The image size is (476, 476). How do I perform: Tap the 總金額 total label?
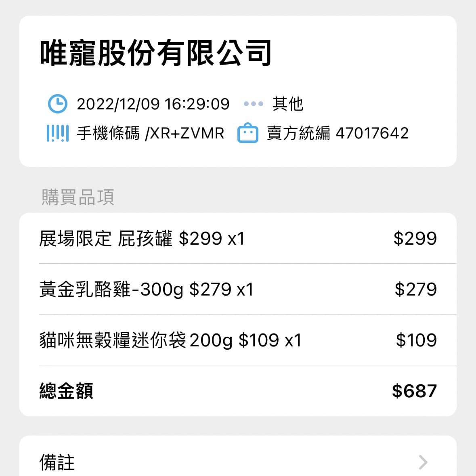coord(66,391)
